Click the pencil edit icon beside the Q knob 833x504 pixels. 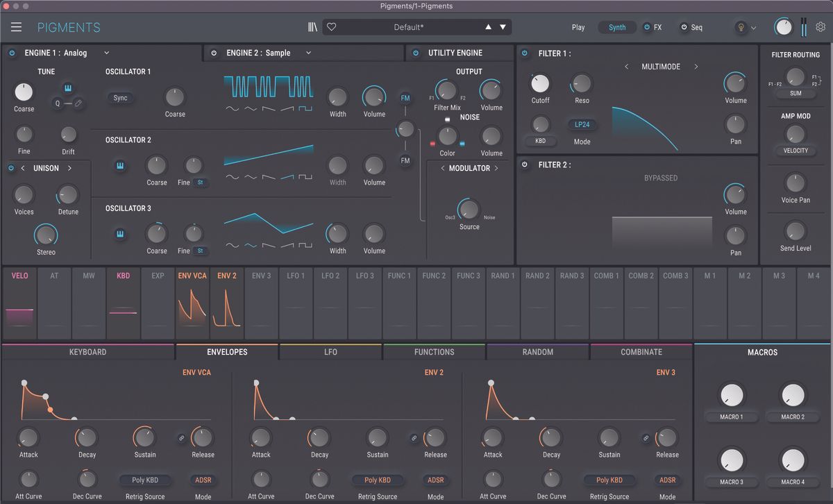pyautogui.click(x=78, y=103)
